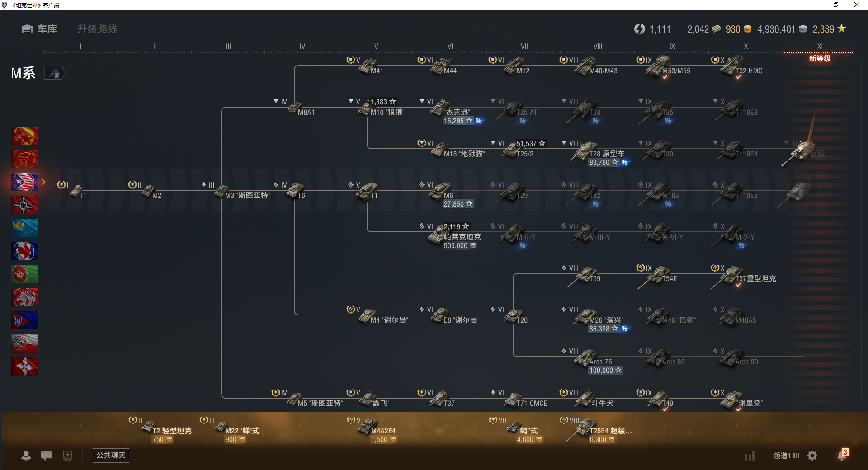Select the Chinese nation flag
Viewport: 868px width, 470px height.
pos(24,136)
